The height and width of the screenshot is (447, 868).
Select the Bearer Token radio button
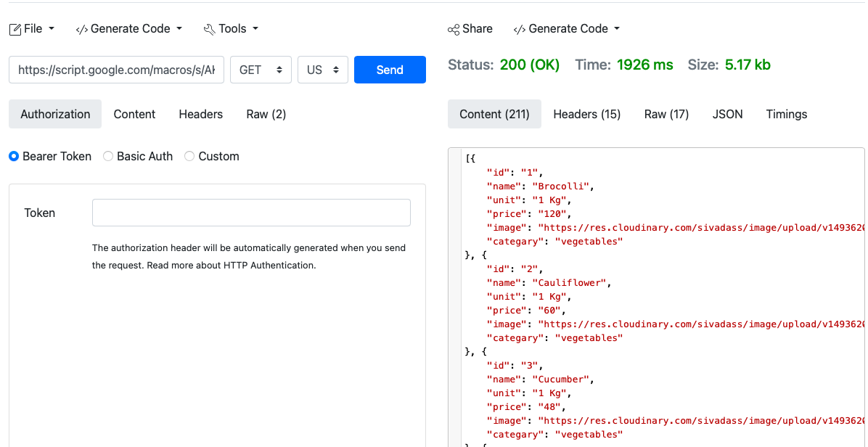[14, 156]
